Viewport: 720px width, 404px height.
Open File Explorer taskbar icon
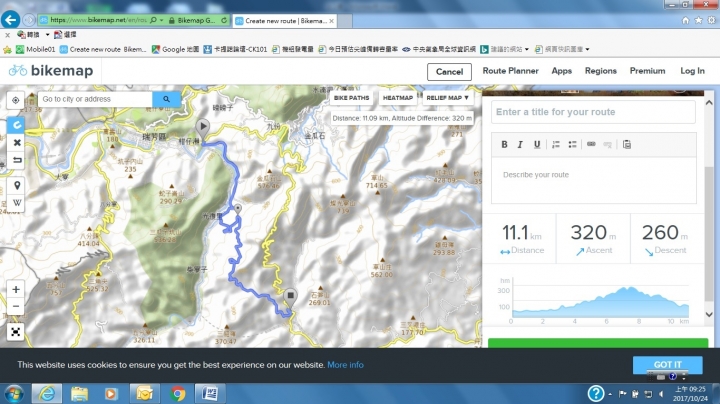coord(79,393)
